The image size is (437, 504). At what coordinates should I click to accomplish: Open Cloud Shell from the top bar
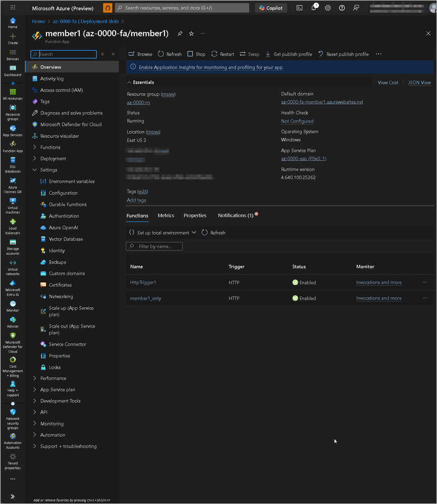[x=299, y=8]
